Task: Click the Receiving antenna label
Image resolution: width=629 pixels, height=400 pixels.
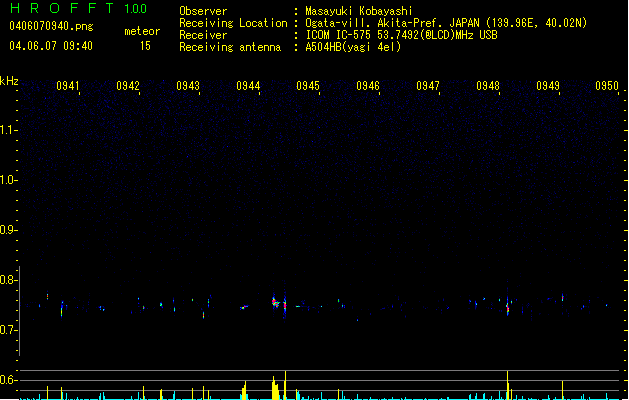Action: click(x=230, y=47)
